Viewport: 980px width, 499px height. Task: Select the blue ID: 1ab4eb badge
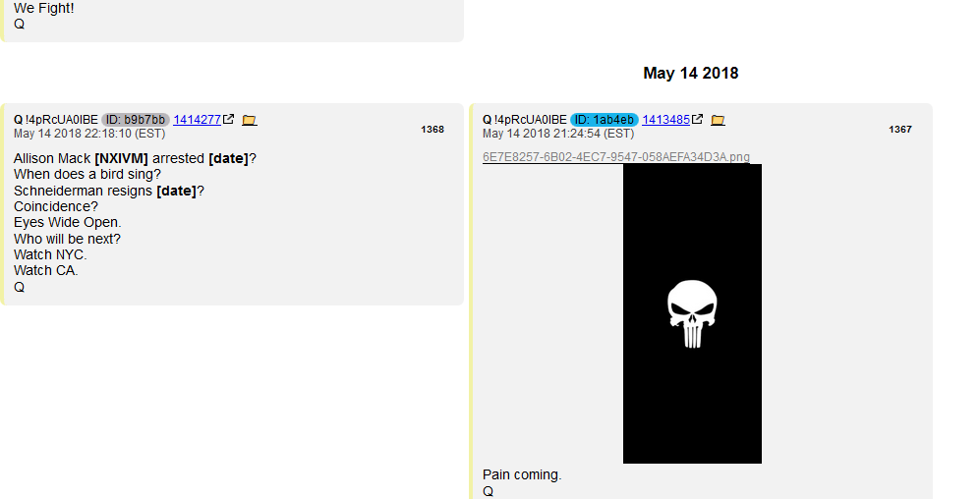[x=605, y=120]
